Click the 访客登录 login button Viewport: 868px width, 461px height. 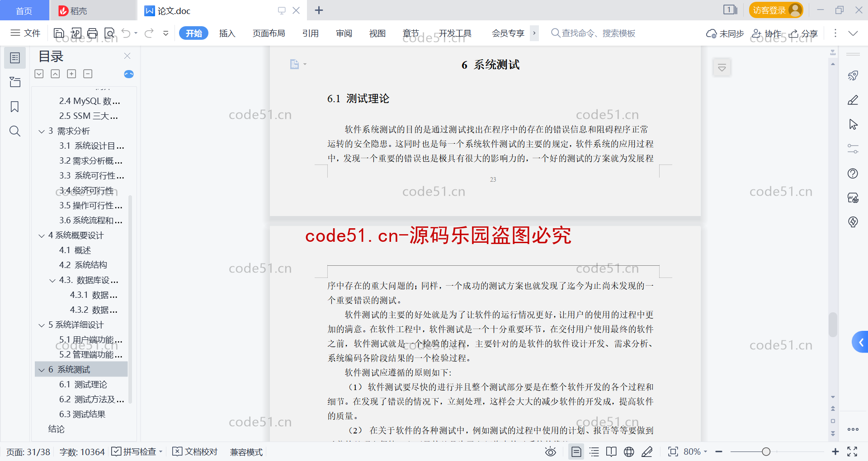click(x=776, y=10)
